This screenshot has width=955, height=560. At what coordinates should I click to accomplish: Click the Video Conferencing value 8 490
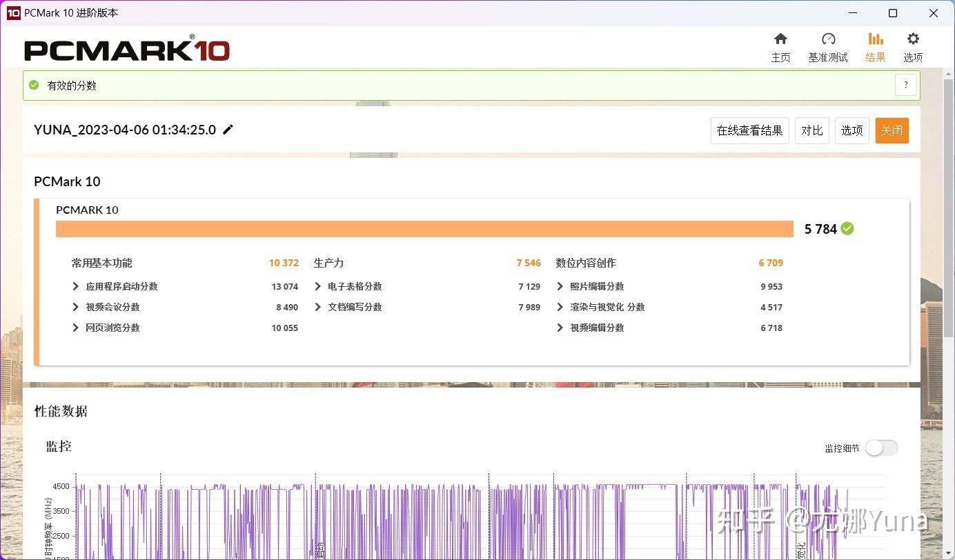[x=287, y=307]
